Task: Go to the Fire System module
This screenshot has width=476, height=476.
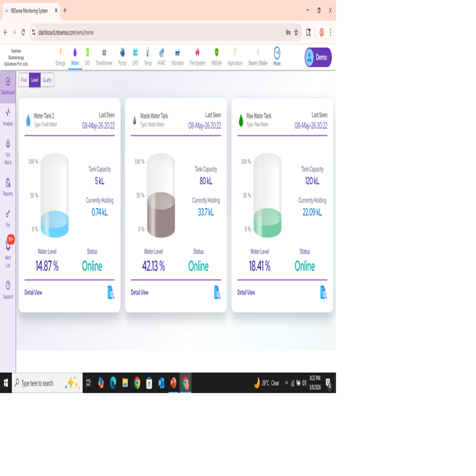Action: click(x=198, y=57)
